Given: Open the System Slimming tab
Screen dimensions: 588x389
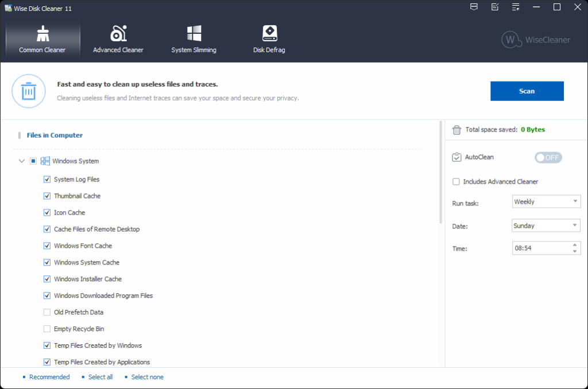Looking at the screenshot, I should (x=194, y=40).
